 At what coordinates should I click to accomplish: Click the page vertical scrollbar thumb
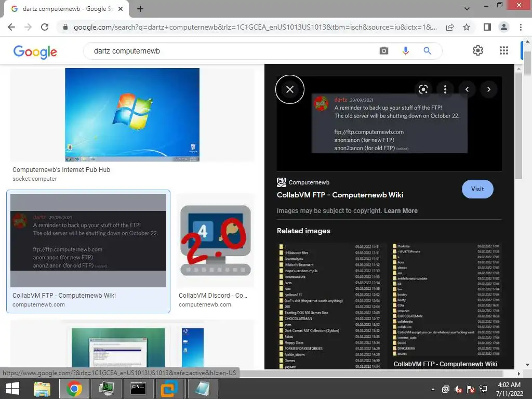[x=528, y=63]
